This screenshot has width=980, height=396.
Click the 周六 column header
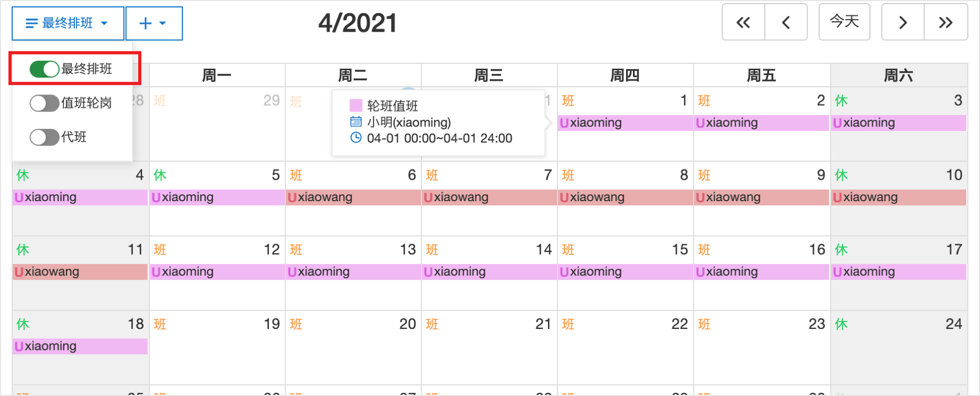(898, 76)
